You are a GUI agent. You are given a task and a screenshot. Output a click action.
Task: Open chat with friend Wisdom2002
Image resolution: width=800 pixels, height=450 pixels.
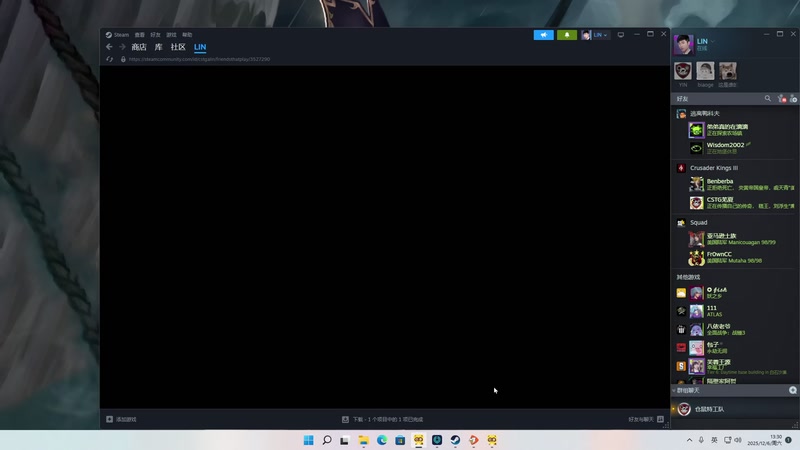coord(725,145)
